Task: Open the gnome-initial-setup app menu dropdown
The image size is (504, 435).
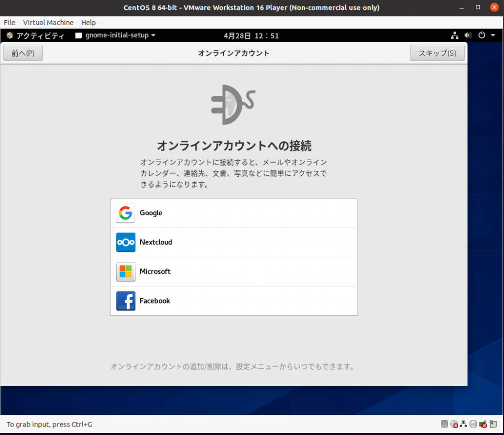Action: (116, 35)
